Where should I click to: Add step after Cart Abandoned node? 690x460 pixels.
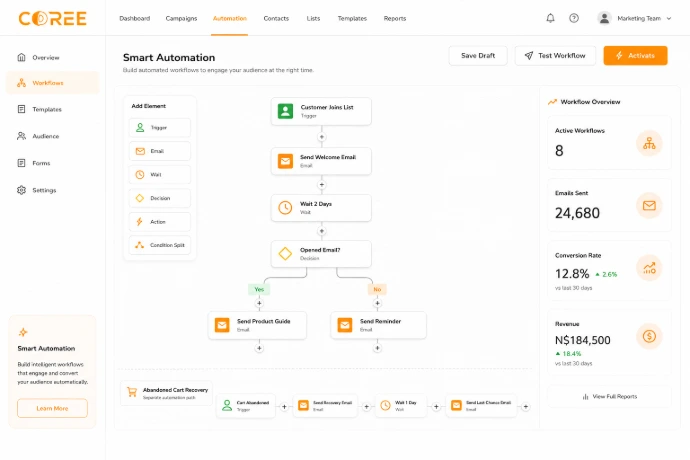coord(284,407)
